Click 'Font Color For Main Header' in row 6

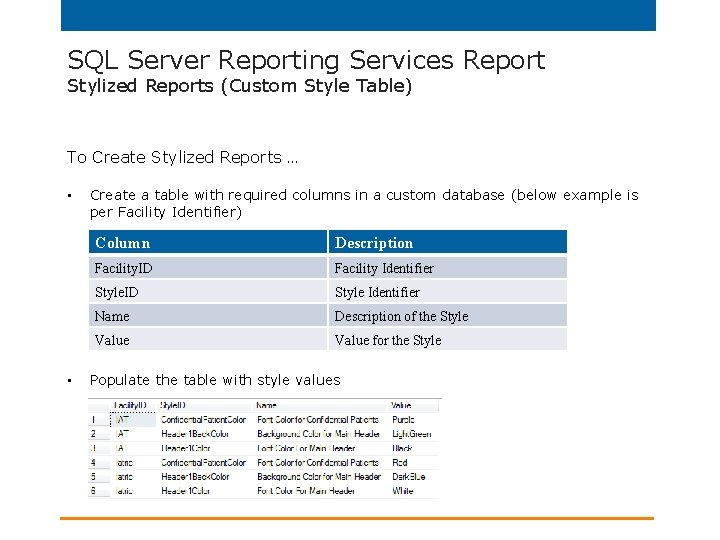tap(306, 491)
